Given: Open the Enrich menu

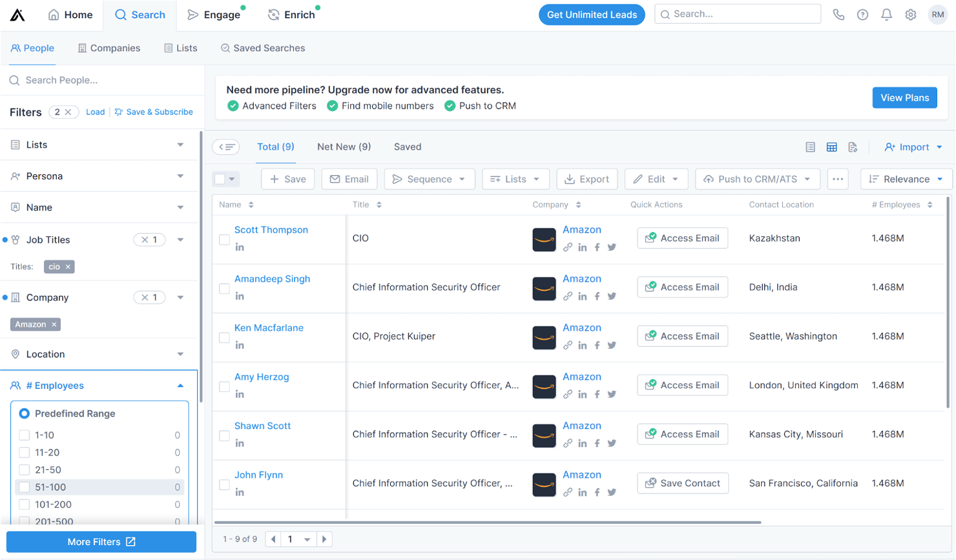Looking at the screenshot, I should (x=292, y=15).
